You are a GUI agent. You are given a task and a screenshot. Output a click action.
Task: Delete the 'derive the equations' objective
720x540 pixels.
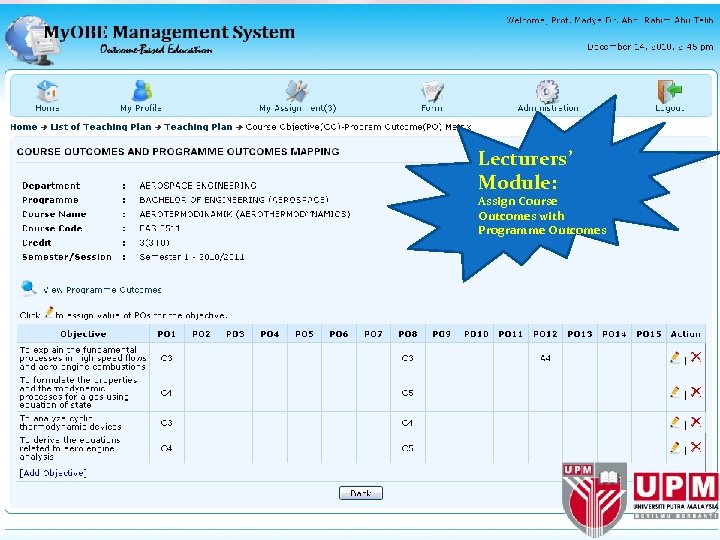pyautogui.click(x=696, y=447)
